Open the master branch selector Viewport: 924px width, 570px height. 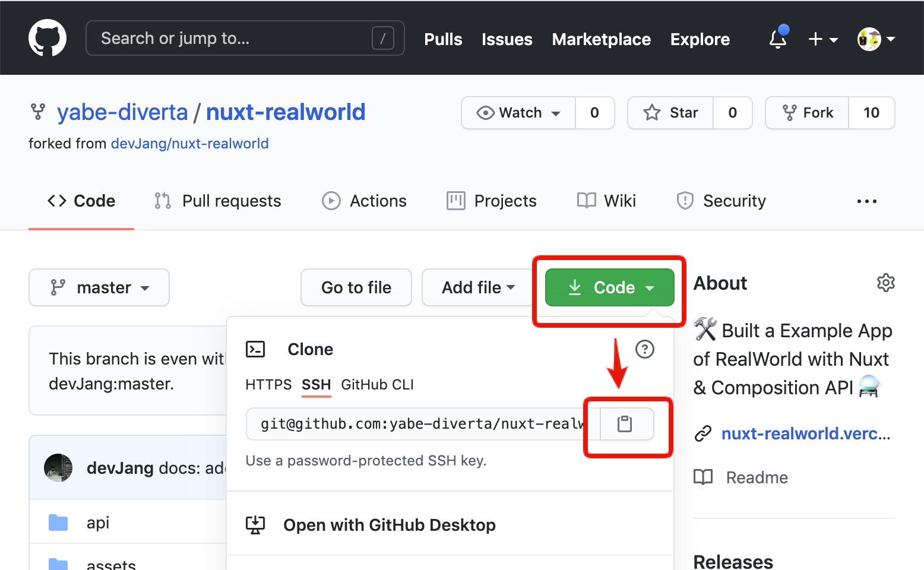tap(99, 287)
